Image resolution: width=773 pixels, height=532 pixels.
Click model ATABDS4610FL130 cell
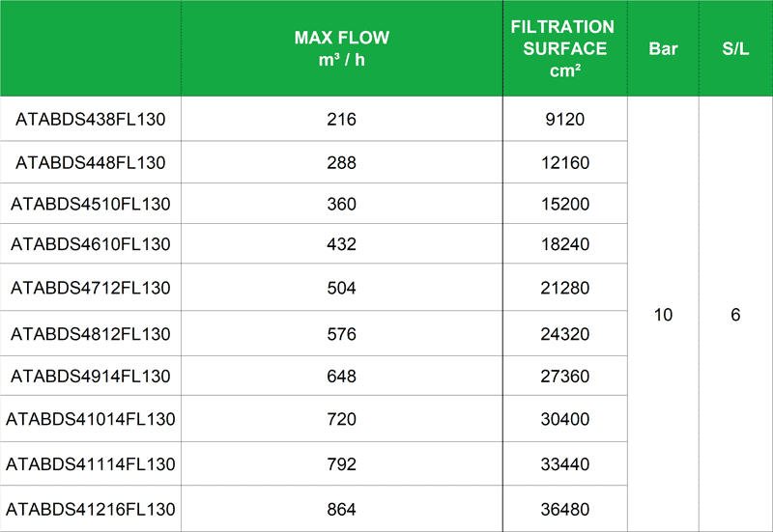[91, 244]
